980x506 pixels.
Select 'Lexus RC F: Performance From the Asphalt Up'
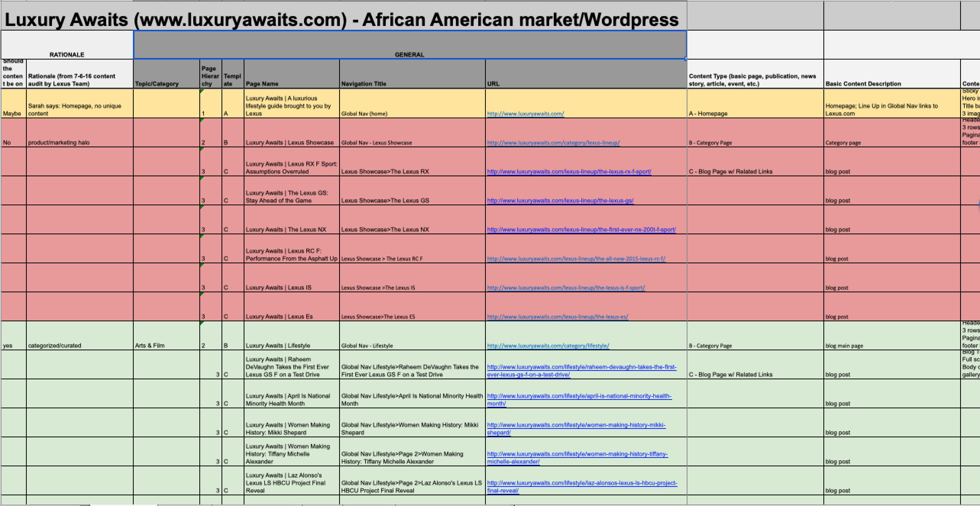(x=292, y=248)
